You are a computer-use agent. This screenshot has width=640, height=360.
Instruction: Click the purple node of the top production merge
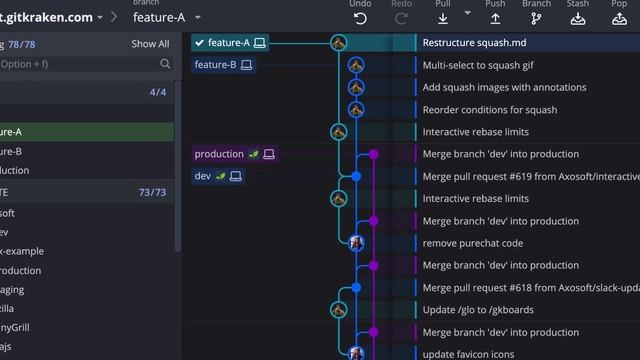point(373,154)
